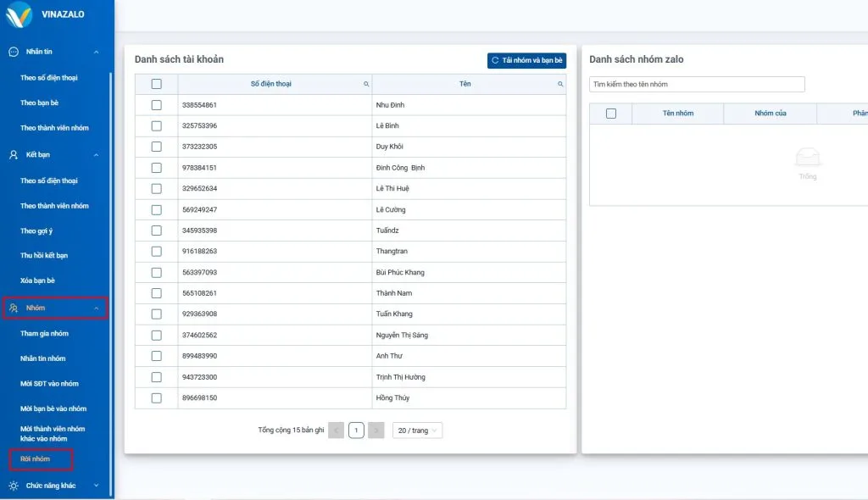Click the Tìm kiếm theo tên nhóm field
Screen dimensions: 868x500
(697, 85)
